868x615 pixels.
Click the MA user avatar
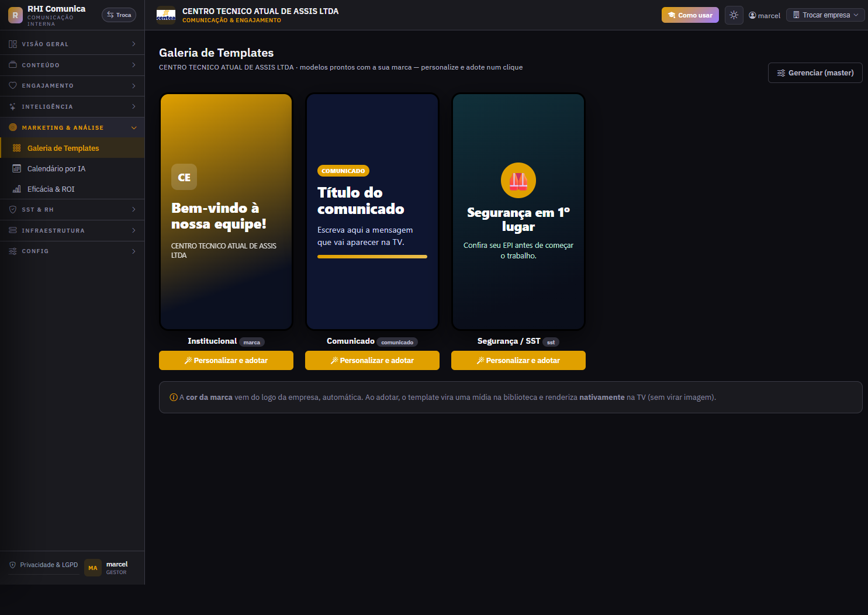pos(93,568)
